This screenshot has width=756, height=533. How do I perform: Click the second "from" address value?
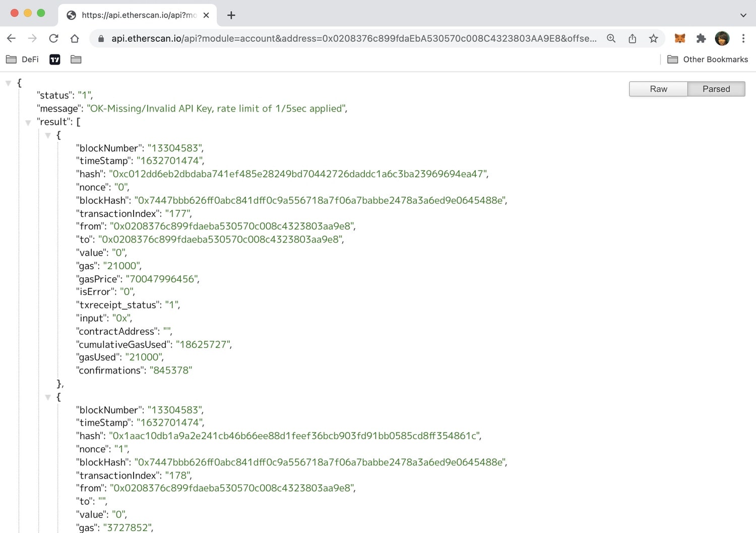click(232, 488)
